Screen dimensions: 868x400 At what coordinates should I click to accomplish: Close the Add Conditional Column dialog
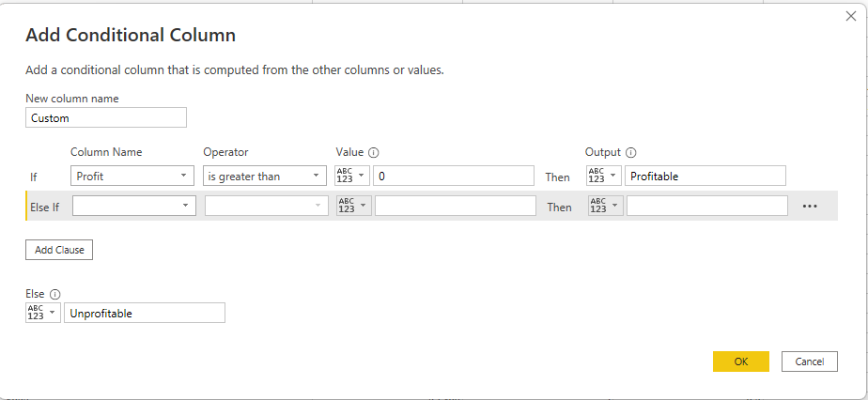coord(850,16)
